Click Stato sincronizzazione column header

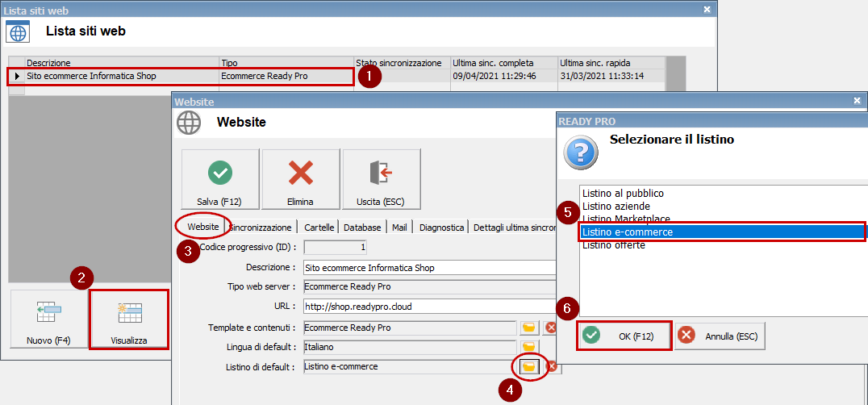pos(402,63)
